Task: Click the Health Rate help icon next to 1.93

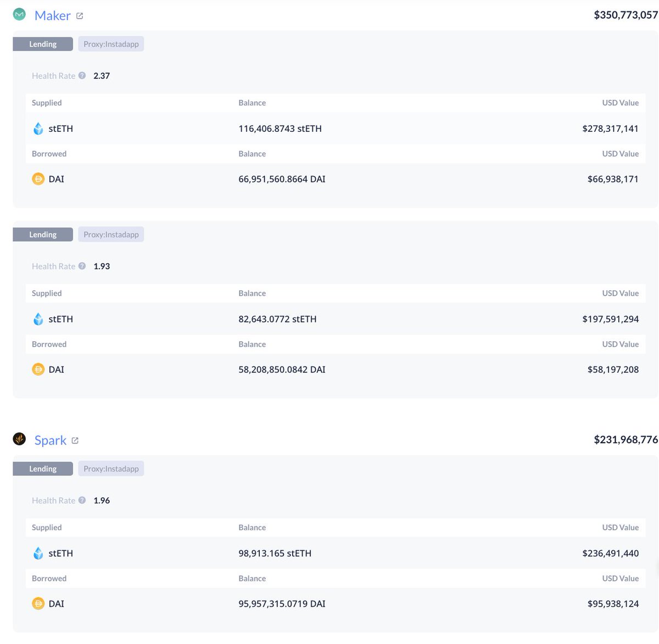Action: pyautogui.click(x=82, y=266)
